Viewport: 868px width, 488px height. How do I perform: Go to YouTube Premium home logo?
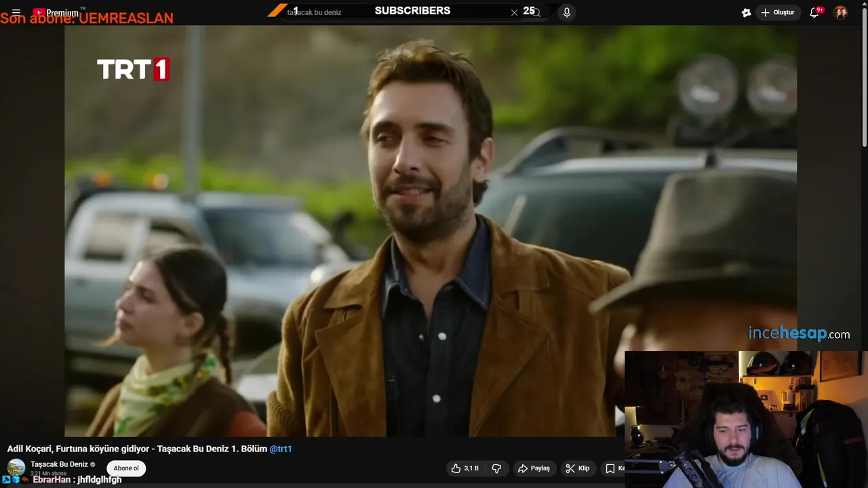point(57,12)
